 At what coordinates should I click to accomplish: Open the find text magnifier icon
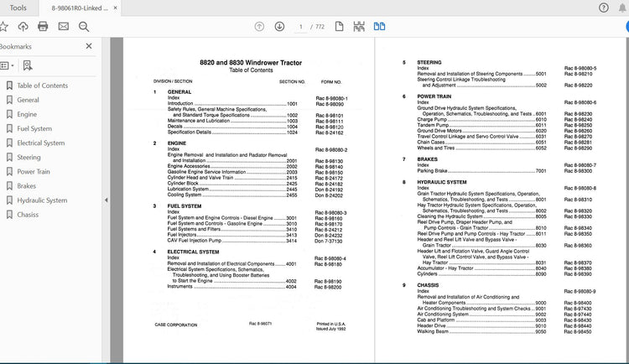[84, 27]
